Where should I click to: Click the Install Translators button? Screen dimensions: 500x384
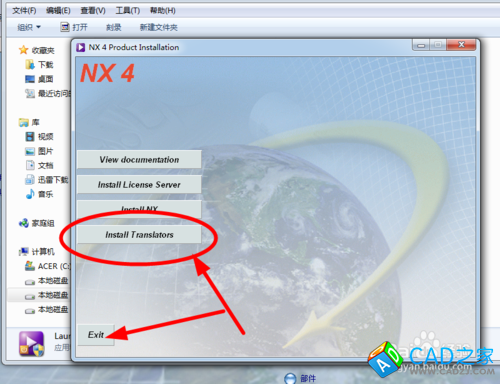coord(139,235)
